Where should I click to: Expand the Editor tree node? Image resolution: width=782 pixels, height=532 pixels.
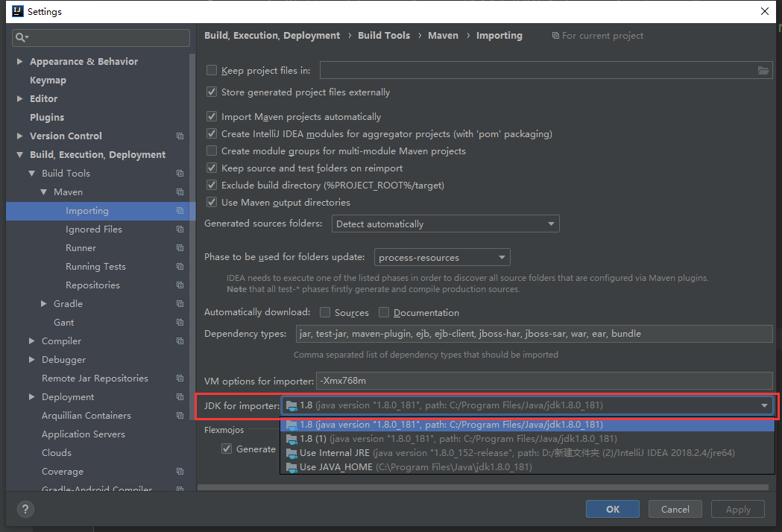coord(20,98)
